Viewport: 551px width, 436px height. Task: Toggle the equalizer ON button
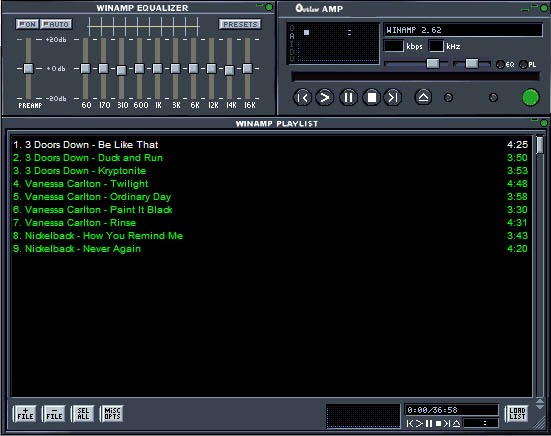[27, 24]
